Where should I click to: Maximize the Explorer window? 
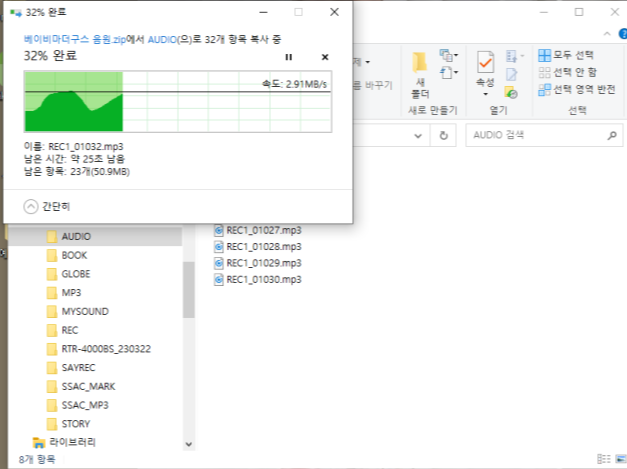click(579, 12)
